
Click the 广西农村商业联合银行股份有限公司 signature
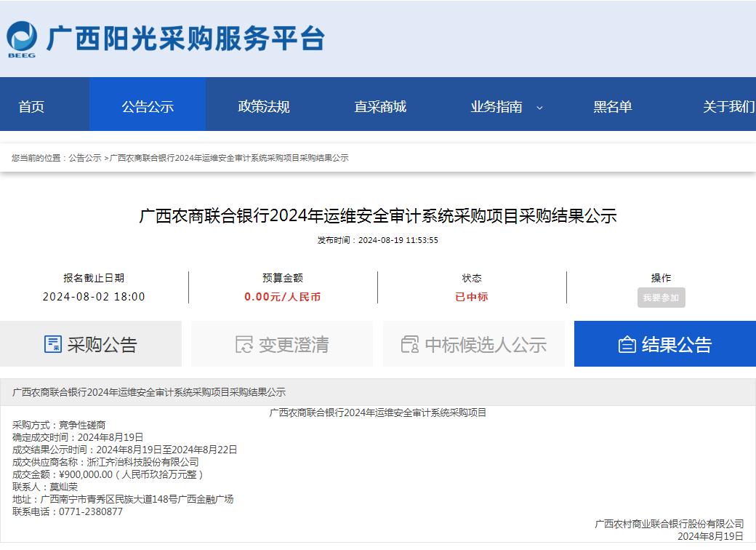tap(669, 524)
